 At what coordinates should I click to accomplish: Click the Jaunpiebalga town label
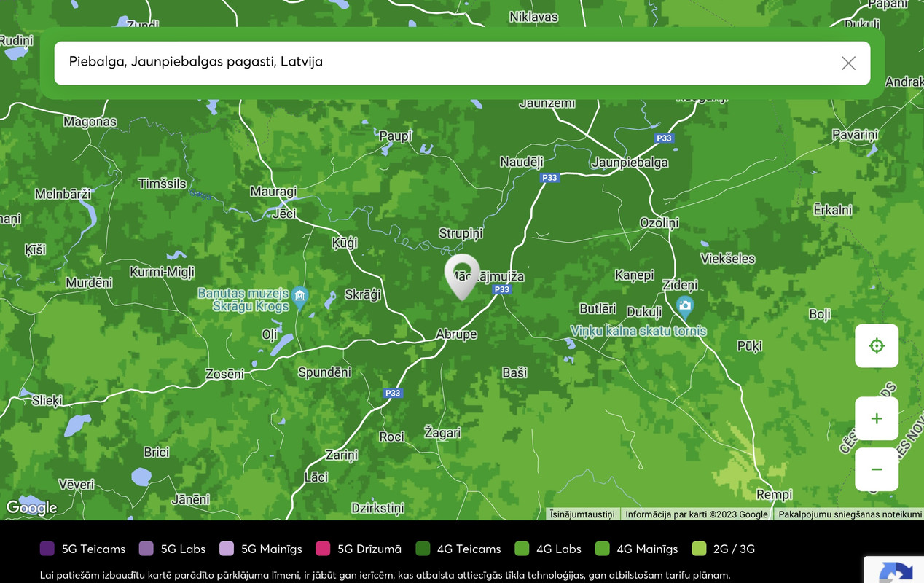(630, 163)
